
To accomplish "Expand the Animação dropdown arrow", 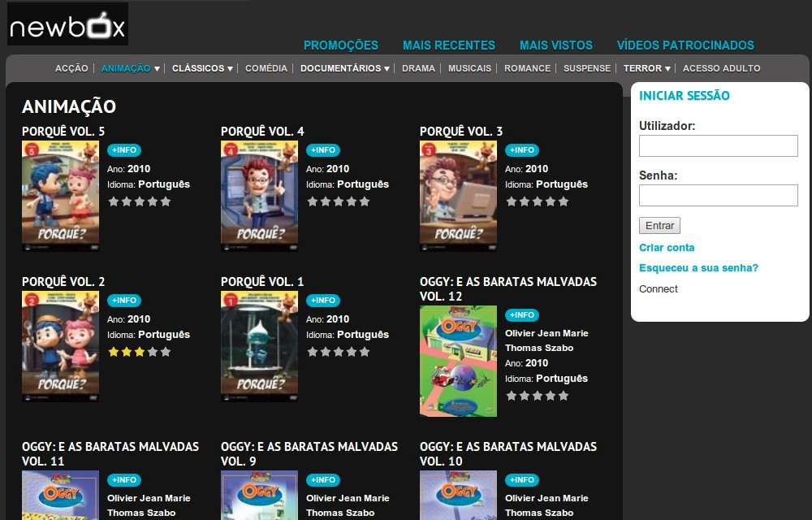I will coord(157,69).
